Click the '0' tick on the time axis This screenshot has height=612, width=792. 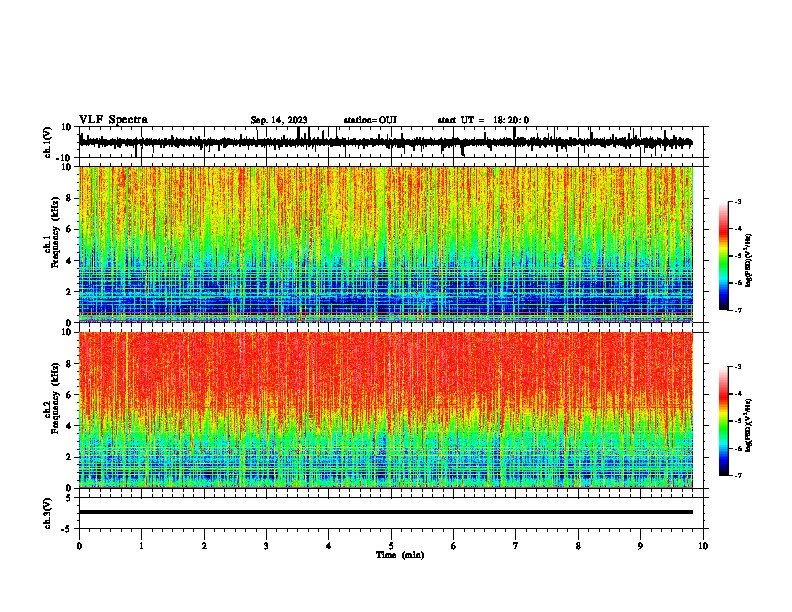[x=79, y=546]
